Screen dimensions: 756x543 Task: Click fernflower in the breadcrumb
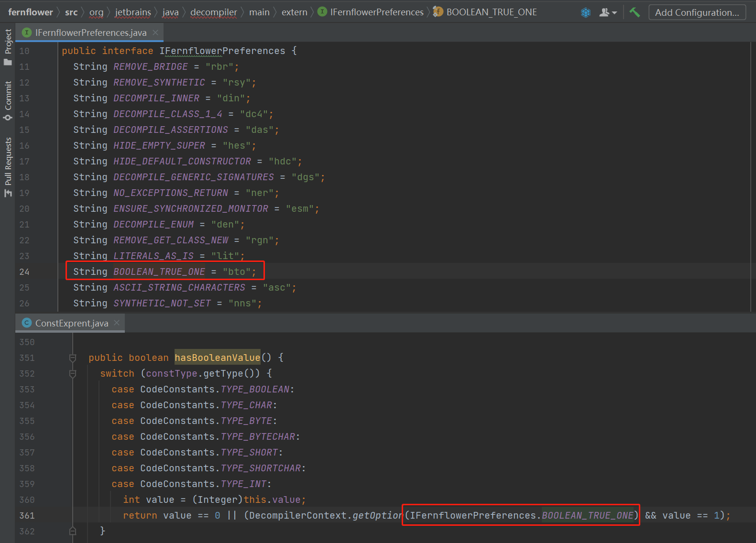(30, 12)
